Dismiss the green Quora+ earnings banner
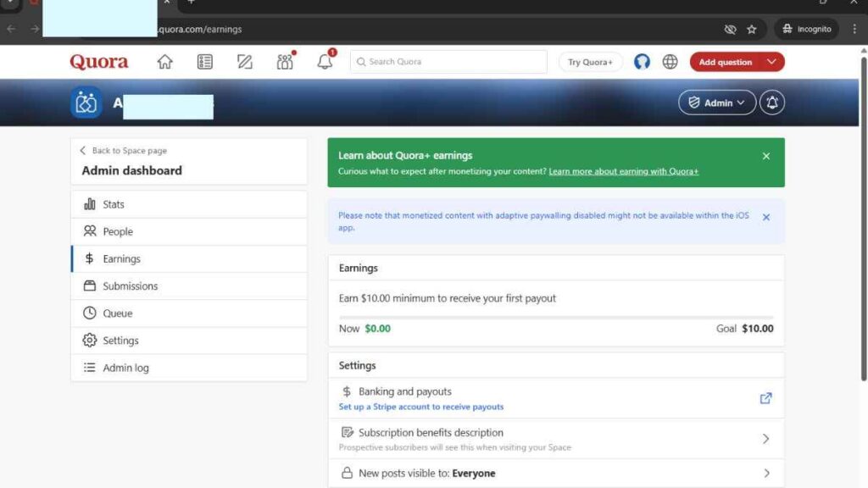The width and height of the screenshot is (868, 488). 765,156
